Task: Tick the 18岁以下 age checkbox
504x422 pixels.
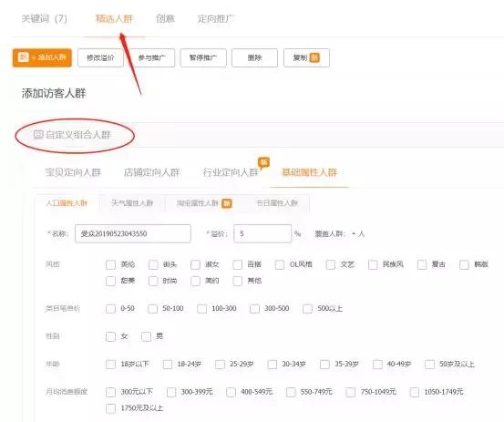Action: 110,365
